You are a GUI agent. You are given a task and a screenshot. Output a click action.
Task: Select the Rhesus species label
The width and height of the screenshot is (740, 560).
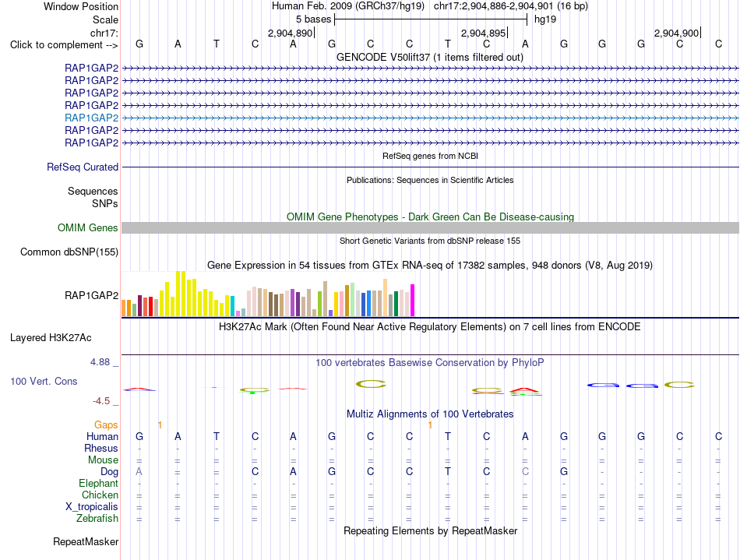tap(101, 448)
